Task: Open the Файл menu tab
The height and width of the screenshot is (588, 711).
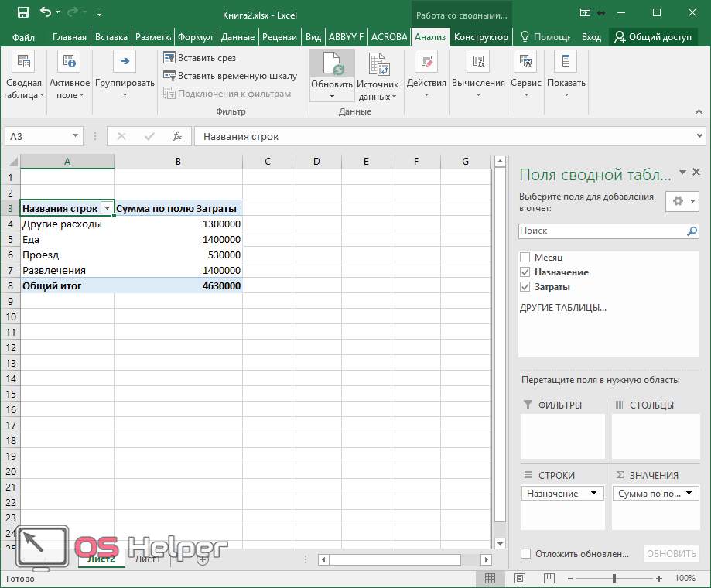Action: tap(23, 37)
